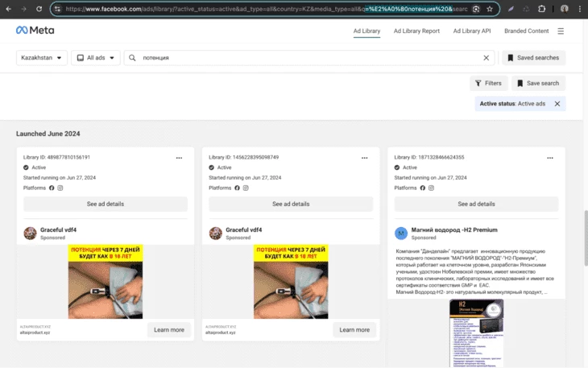See ad details for ad 1456228395098749
Image resolution: width=588 pixels, height=368 pixels.
coord(291,204)
